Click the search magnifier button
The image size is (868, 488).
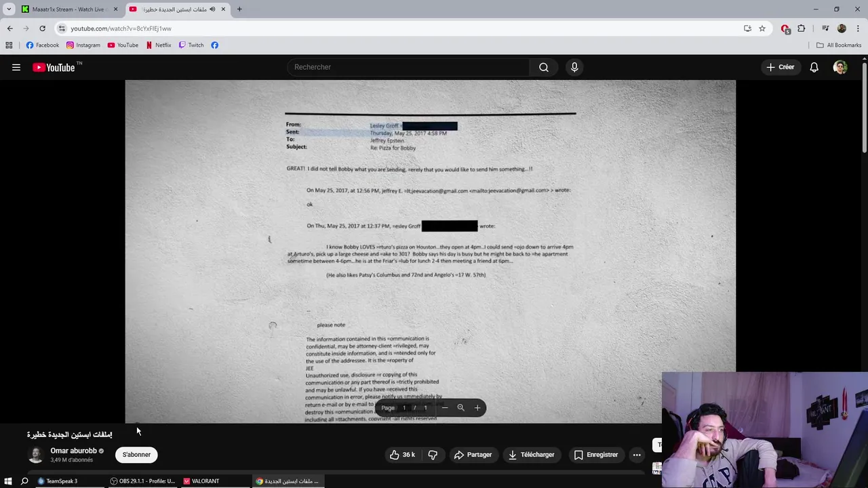pos(544,67)
